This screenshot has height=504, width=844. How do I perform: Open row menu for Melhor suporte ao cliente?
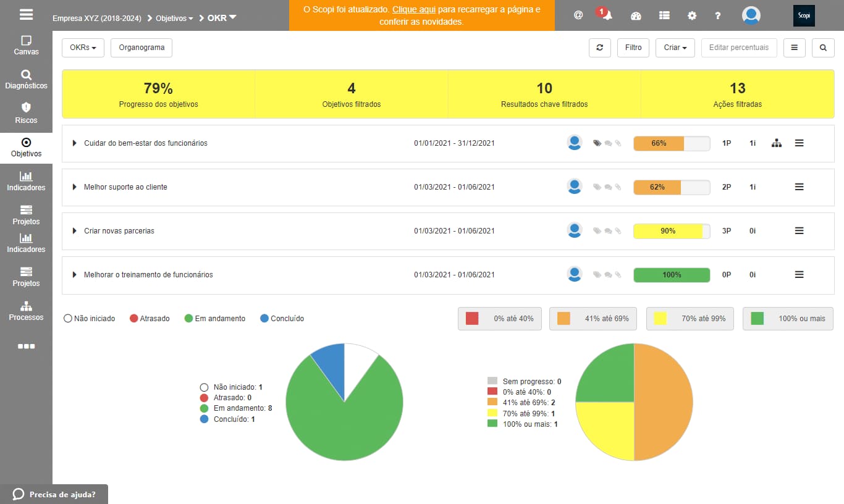799,187
